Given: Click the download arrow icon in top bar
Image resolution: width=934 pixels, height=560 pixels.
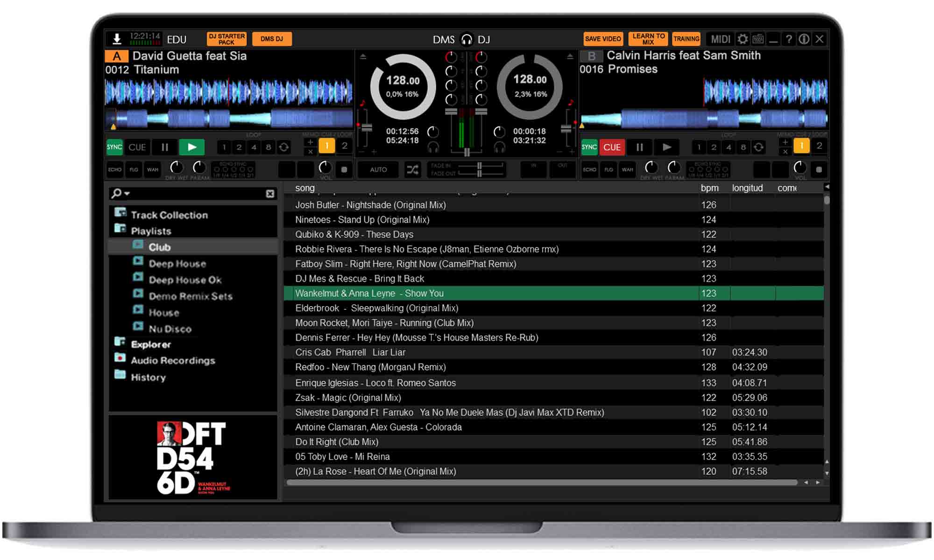Looking at the screenshot, I should pyautogui.click(x=117, y=39).
